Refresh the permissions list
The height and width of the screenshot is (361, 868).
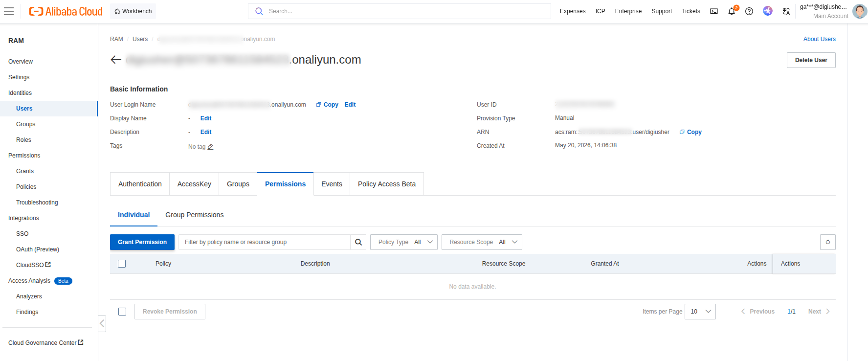[828, 242]
